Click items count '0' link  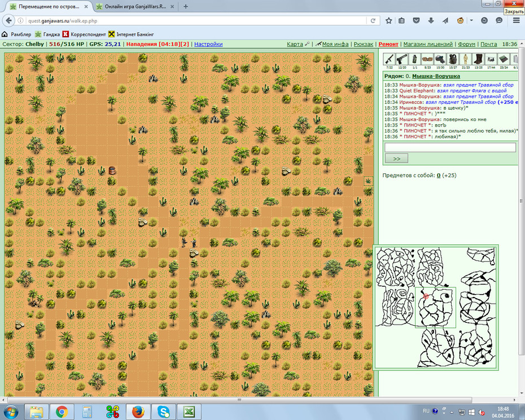(x=439, y=176)
